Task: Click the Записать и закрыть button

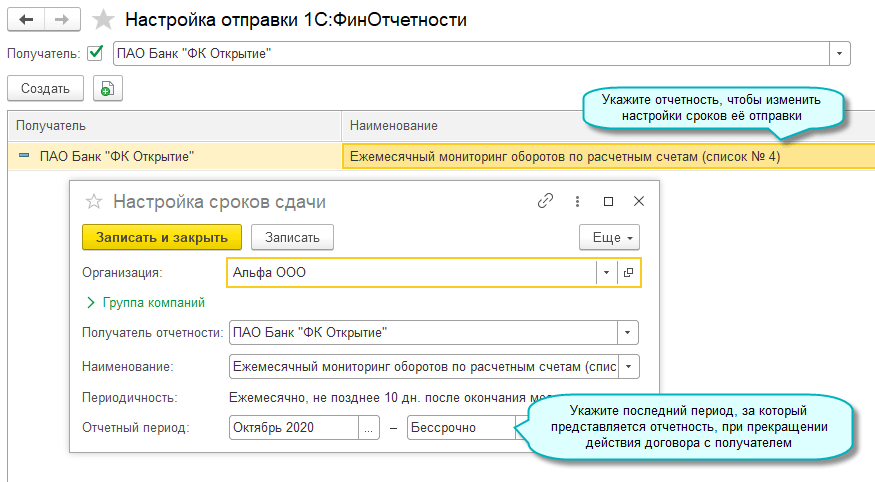Action: 161,237
